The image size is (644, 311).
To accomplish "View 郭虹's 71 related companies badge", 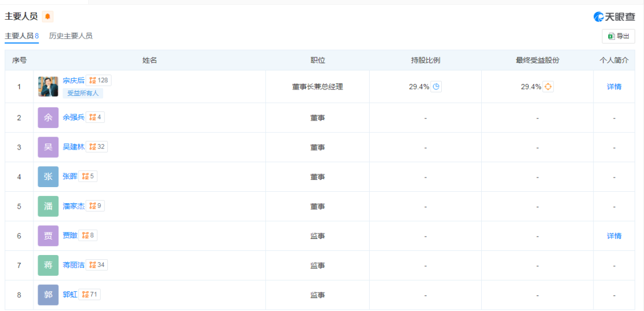I will coord(90,294).
